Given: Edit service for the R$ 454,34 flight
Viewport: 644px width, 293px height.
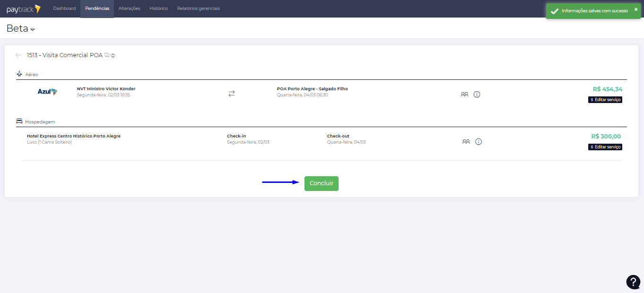Looking at the screenshot, I should click(605, 100).
